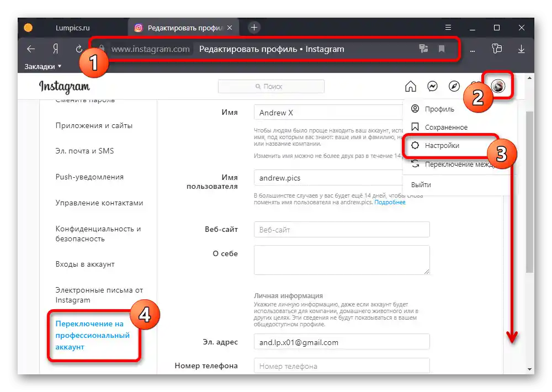This screenshot has height=392, width=552.
Task: Reload the page with the refresh icon
Action: tap(79, 49)
